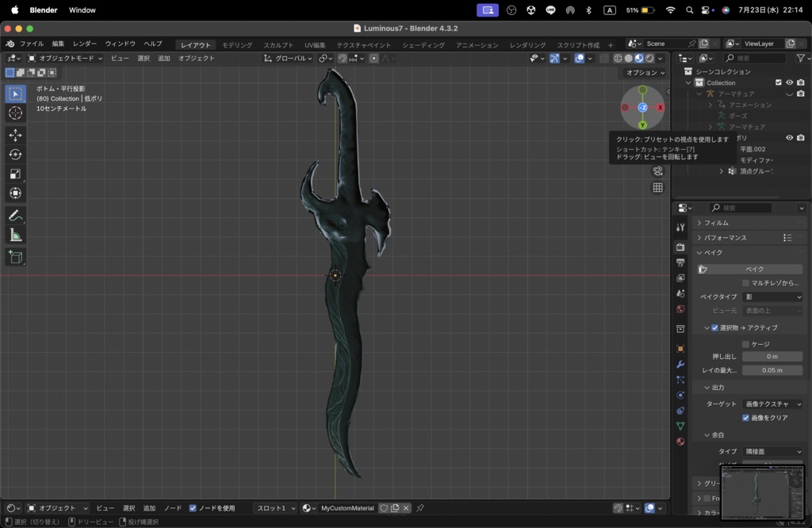Uncheck the 画像をクリア option

746,418
